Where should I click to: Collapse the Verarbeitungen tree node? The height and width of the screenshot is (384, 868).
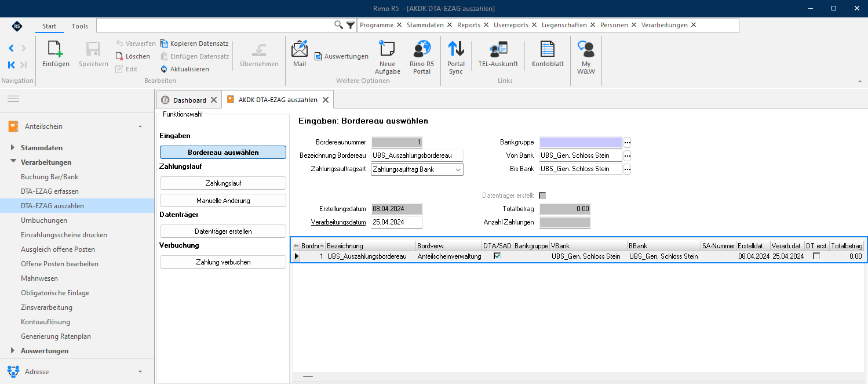point(13,162)
